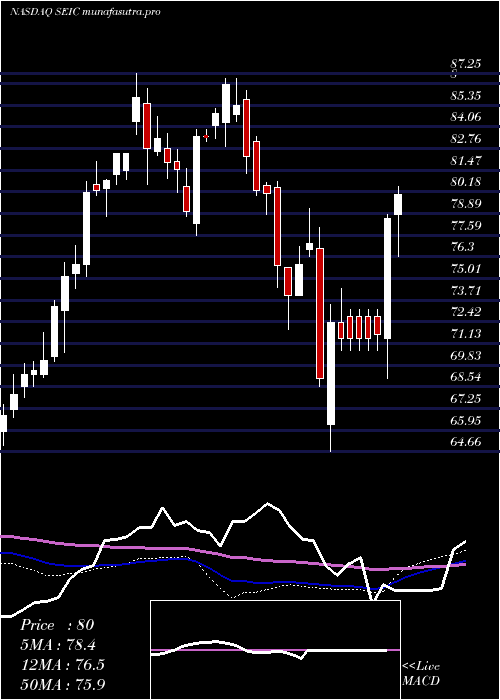
Task: Click the 80.18 price axis label
Action: [x=466, y=182]
